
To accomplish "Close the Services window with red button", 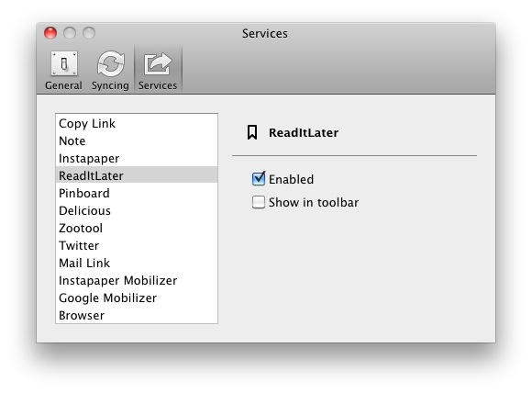I will point(50,33).
